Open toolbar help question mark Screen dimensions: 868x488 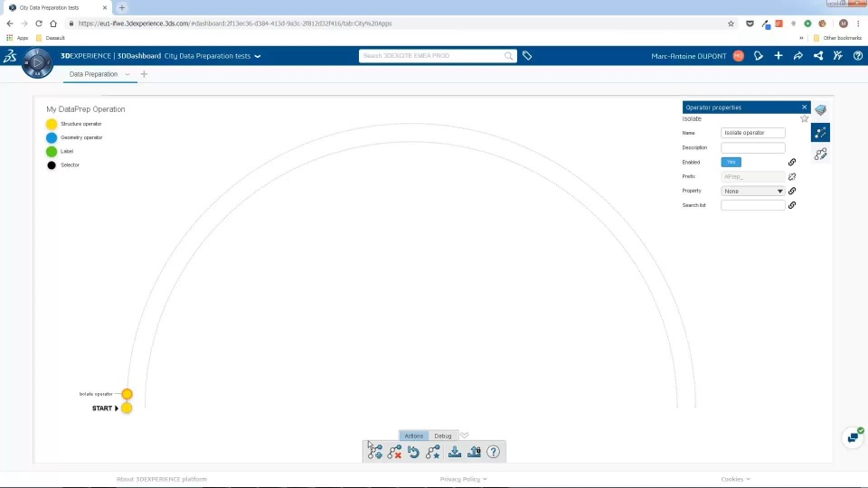click(494, 452)
